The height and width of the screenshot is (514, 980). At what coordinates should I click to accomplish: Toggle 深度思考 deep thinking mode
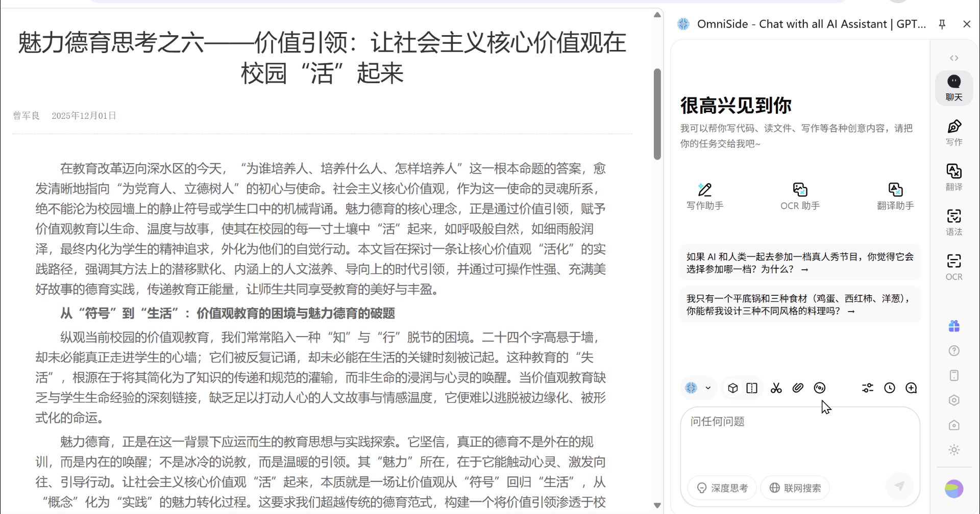pos(722,488)
